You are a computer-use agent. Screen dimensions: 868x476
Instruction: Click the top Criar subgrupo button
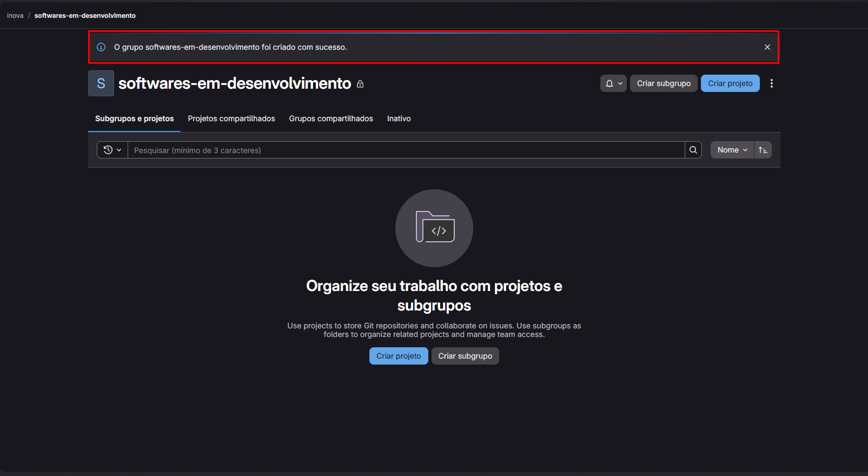664,83
